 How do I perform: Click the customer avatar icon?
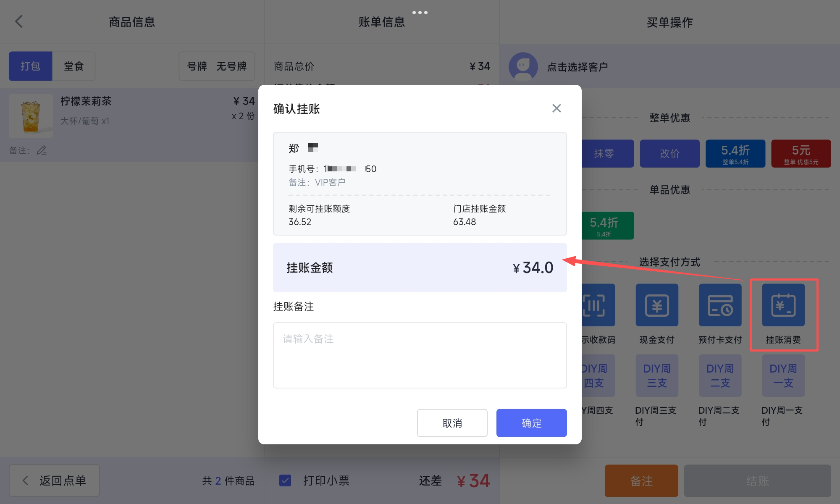523,66
